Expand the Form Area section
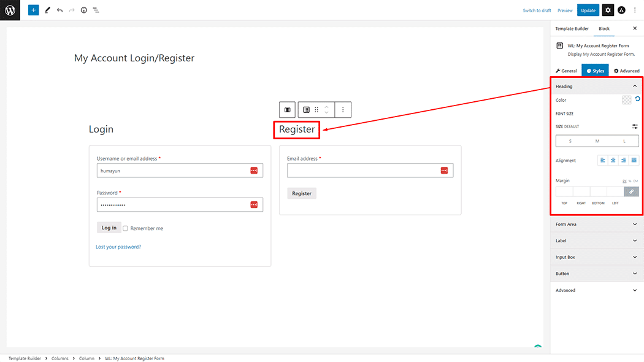Viewport: 644px width, 362px height. 596,224
